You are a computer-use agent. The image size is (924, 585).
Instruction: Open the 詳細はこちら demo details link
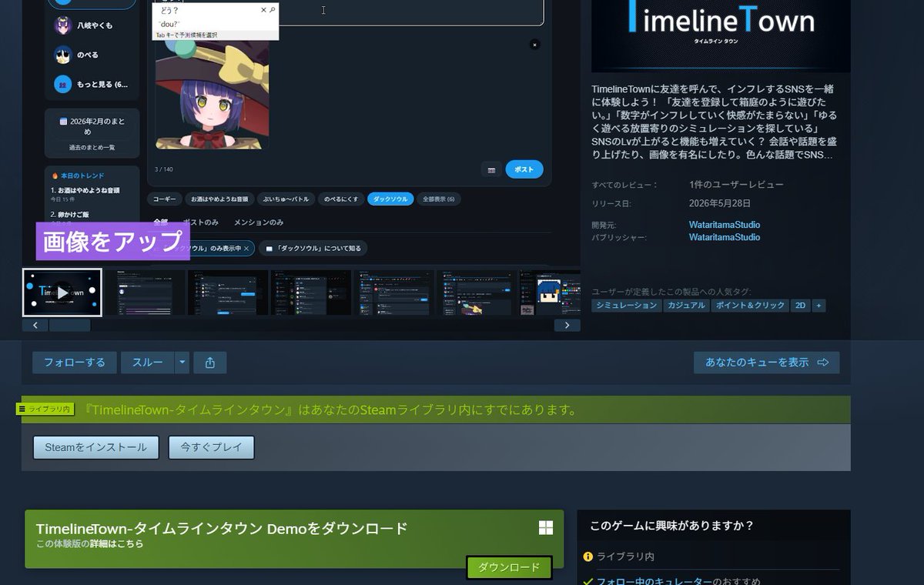pos(116,544)
